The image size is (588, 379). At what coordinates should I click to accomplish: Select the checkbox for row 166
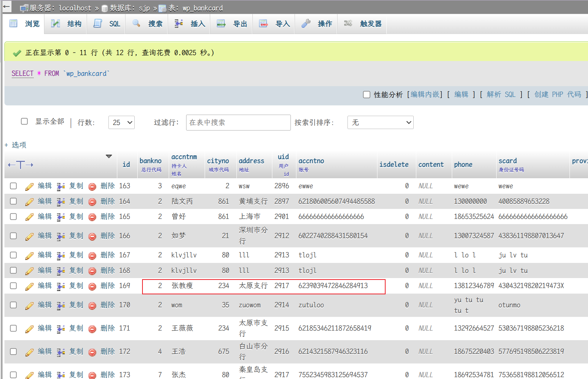pos(13,236)
